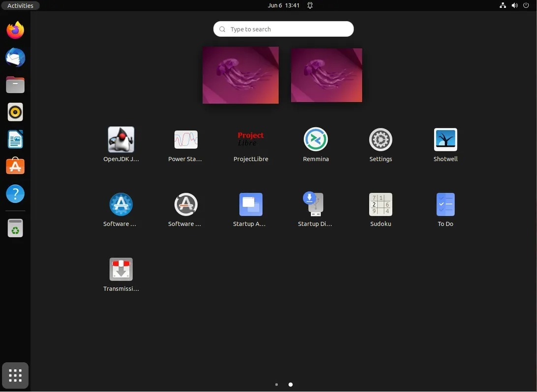This screenshot has width=537, height=392.
Task: Open Thunderbird mail from the dock
Action: tap(15, 58)
